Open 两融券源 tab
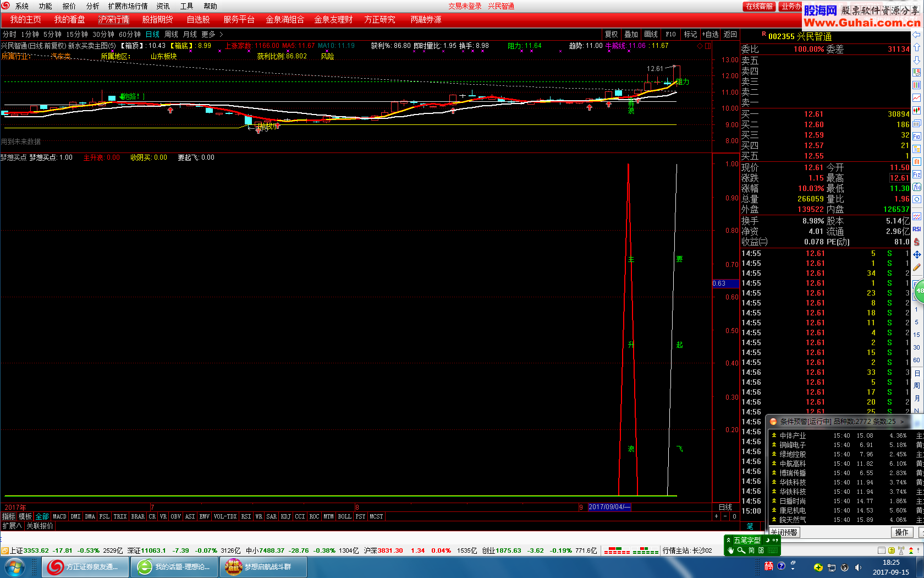This screenshot has height=578, width=924. tap(426, 19)
